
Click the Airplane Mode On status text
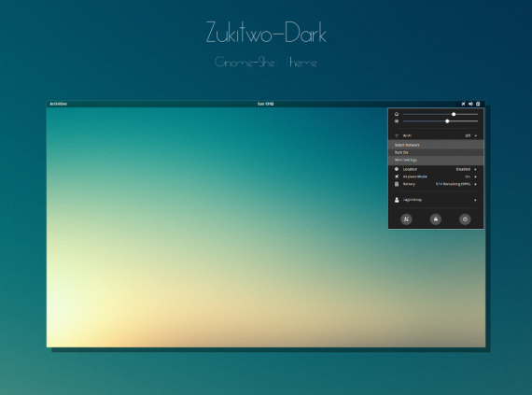(468, 176)
